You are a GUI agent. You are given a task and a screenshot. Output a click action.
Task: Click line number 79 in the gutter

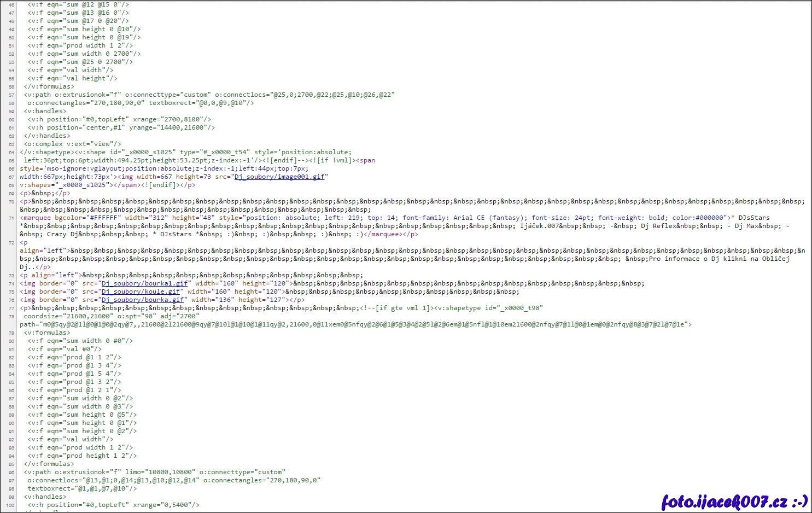[x=11, y=333]
